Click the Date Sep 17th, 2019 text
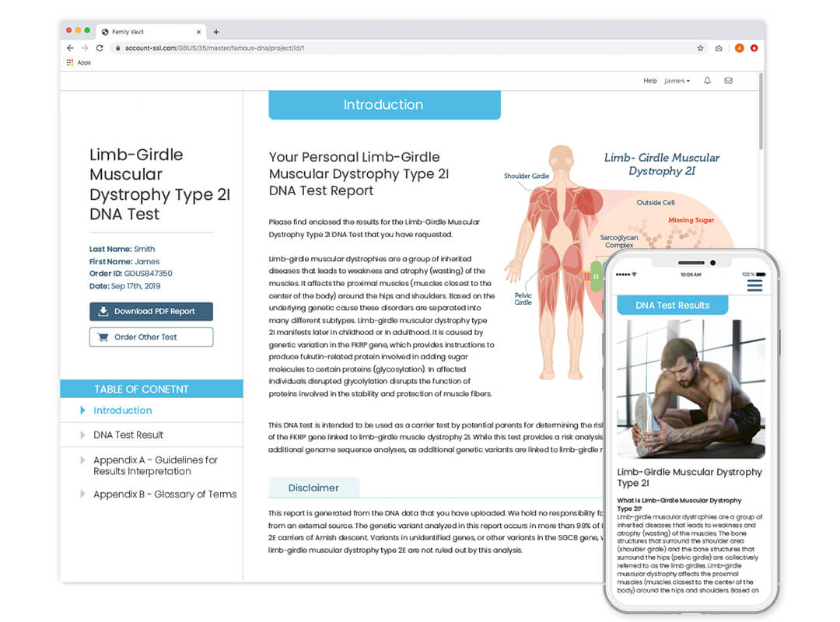 (124, 286)
